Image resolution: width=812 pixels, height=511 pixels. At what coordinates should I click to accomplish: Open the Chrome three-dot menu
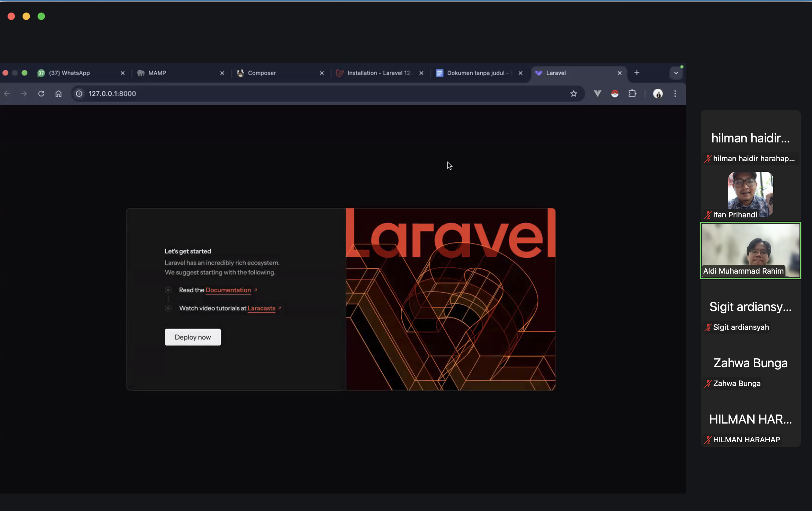pyautogui.click(x=675, y=94)
